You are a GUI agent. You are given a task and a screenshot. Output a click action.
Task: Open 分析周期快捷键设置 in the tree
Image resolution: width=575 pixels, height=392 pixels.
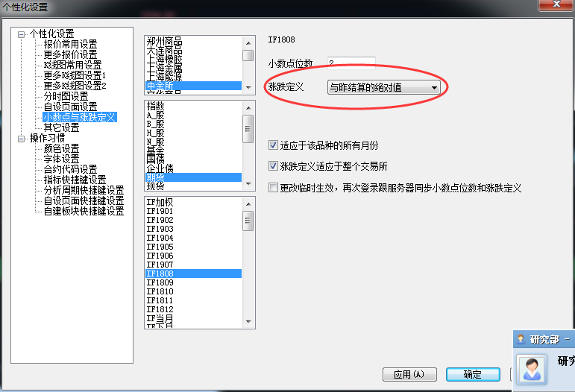click(84, 190)
